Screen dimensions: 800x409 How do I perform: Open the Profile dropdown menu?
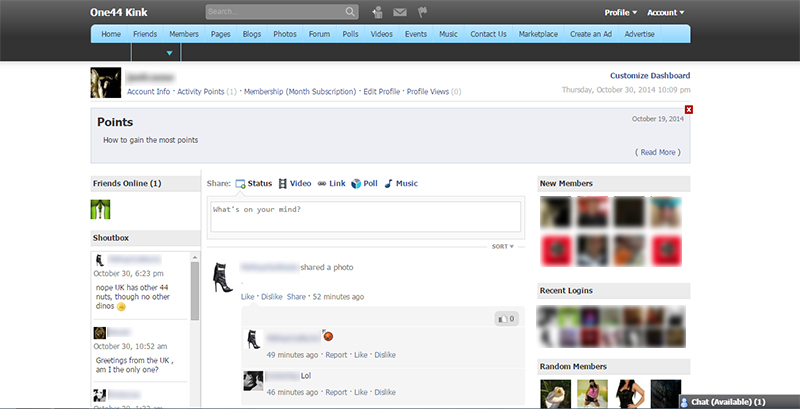(x=621, y=13)
